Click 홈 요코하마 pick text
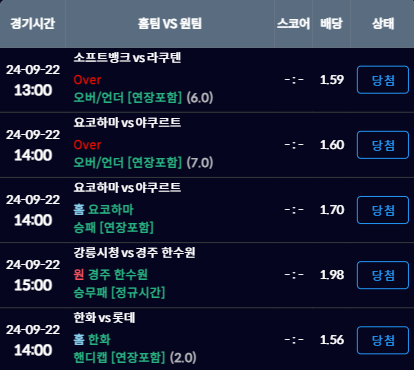The height and width of the screenshot is (370, 414). (103, 210)
